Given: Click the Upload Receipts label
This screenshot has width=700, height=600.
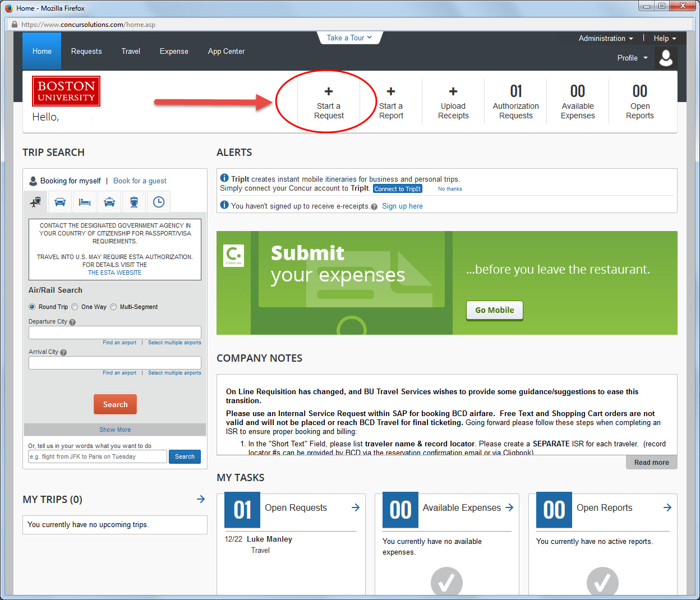Looking at the screenshot, I should pos(453,111).
